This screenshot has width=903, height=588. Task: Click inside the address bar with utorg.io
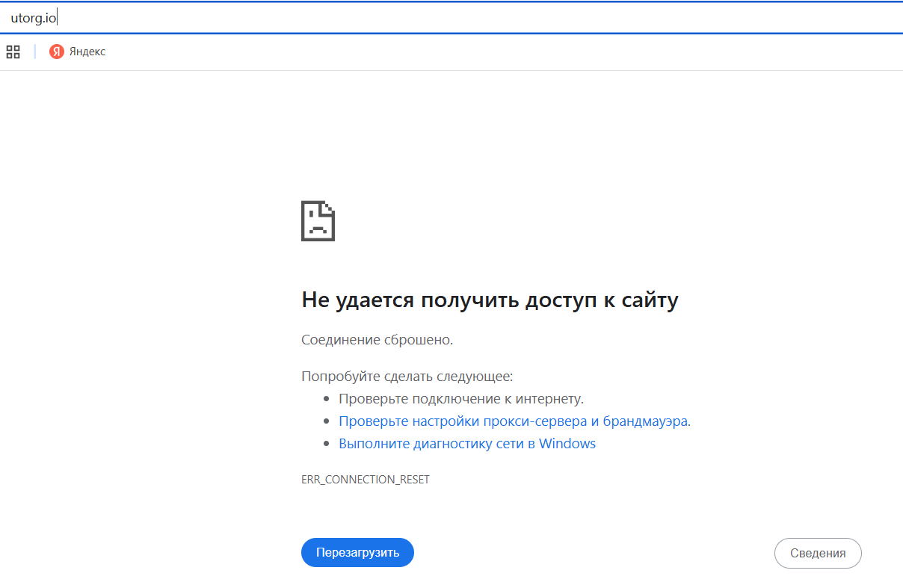[224, 16]
